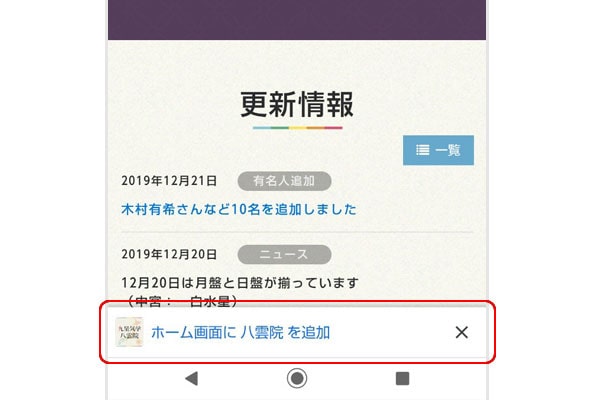Select the 有名人追加 category tag
This screenshot has height=400, width=600.
pyautogui.click(x=284, y=181)
